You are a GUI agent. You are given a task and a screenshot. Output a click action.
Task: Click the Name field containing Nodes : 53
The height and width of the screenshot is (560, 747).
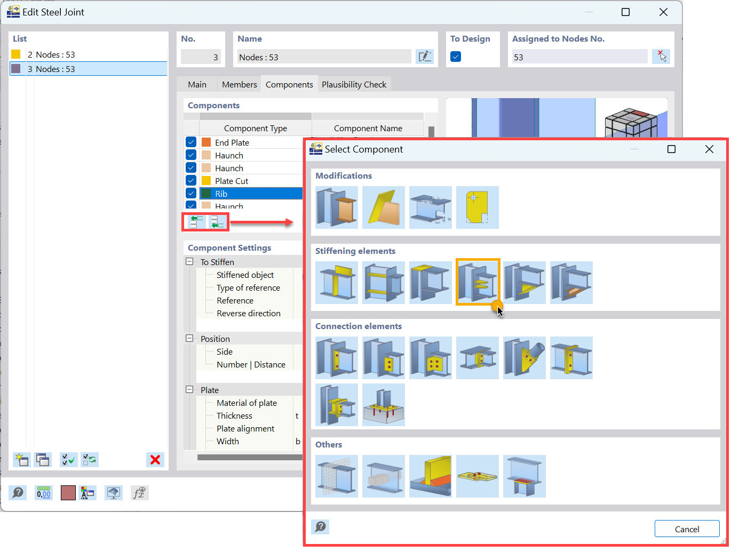tap(324, 57)
